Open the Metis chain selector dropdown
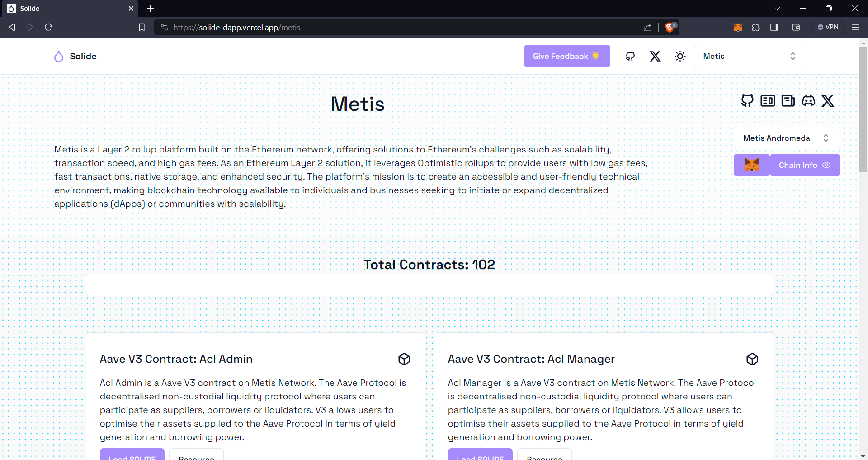This screenshot has width=868, height=460. click(x=750, y=56)
